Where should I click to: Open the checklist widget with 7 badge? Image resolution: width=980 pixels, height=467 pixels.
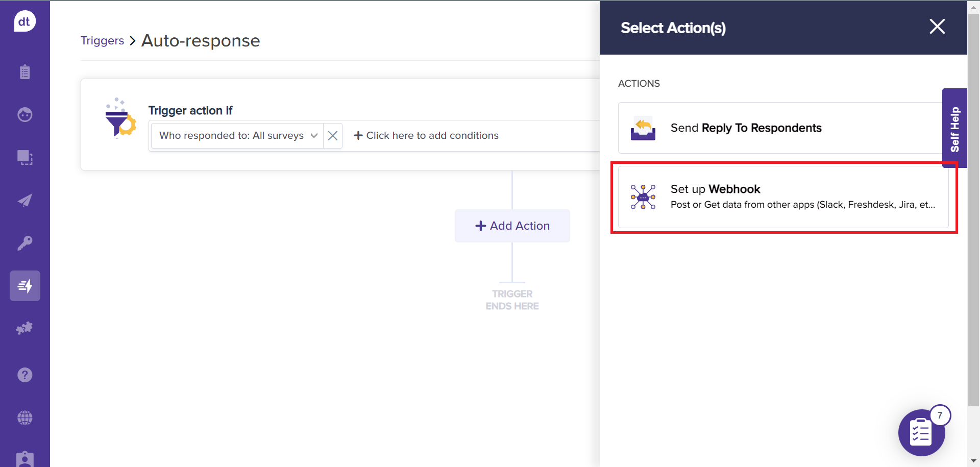921,433
